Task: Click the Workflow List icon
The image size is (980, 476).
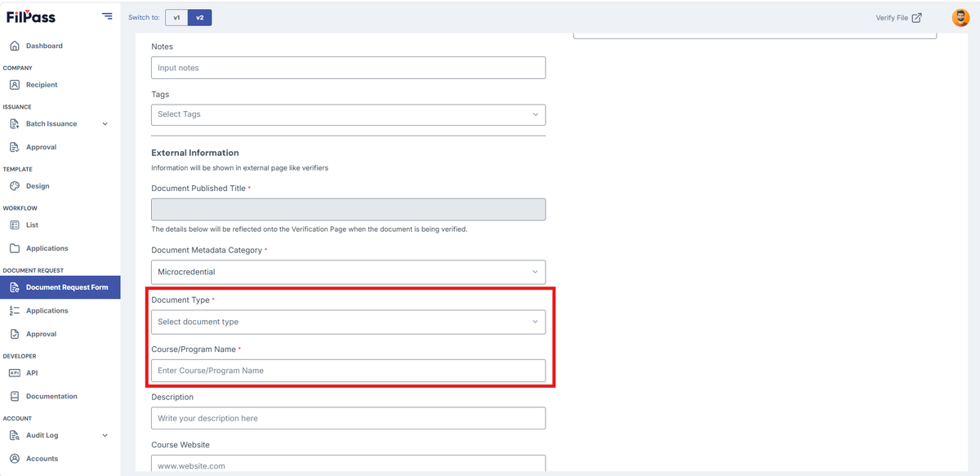Action: point(14,225)
